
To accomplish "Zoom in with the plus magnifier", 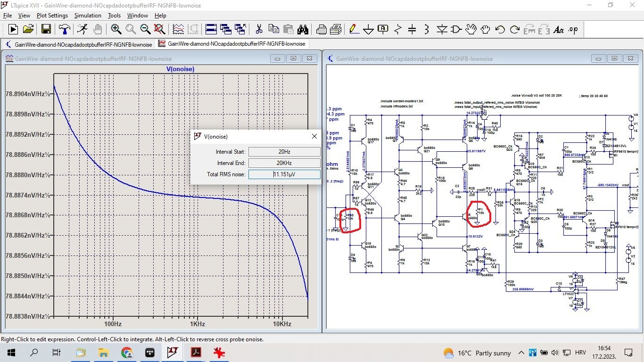I will click(x=116, y=29).
